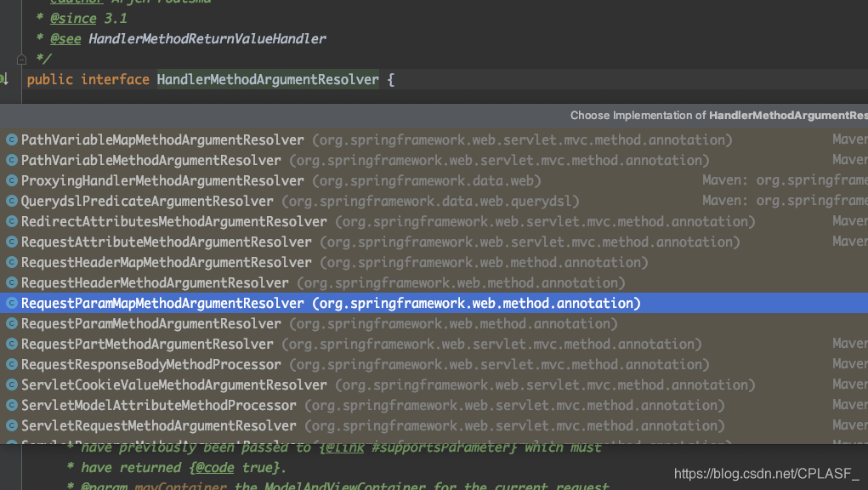Click Maven location text on QuerydslPredicateArgumentResolver row
Screen dimensions: 868x490
click(x=785, y=201)
